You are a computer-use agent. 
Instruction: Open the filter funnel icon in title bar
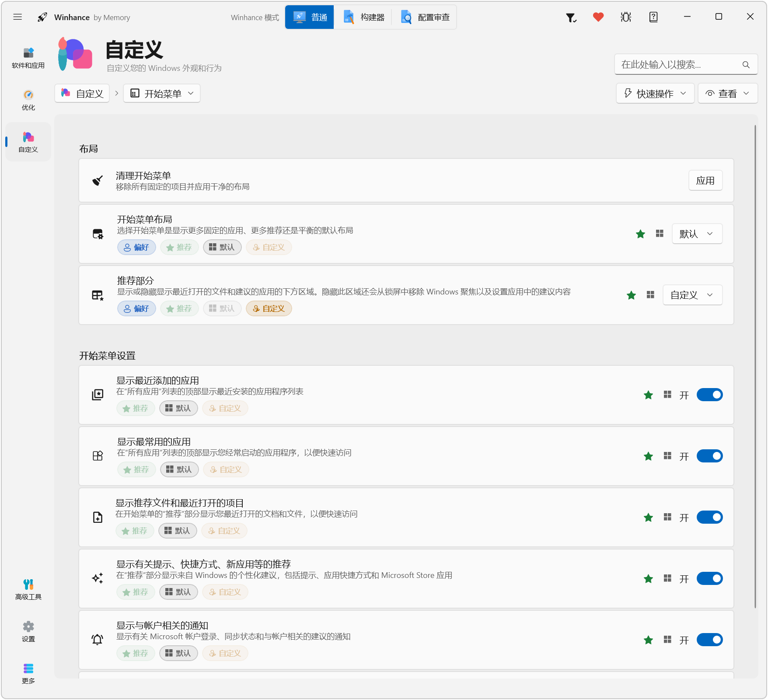tap(571, 17)
